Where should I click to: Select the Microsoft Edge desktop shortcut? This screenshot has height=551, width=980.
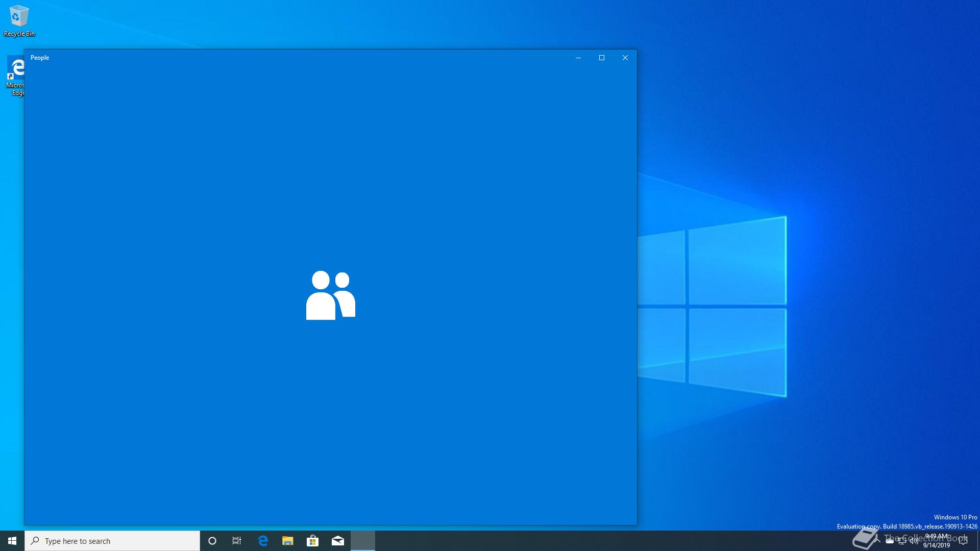click(x=15, y=76)
